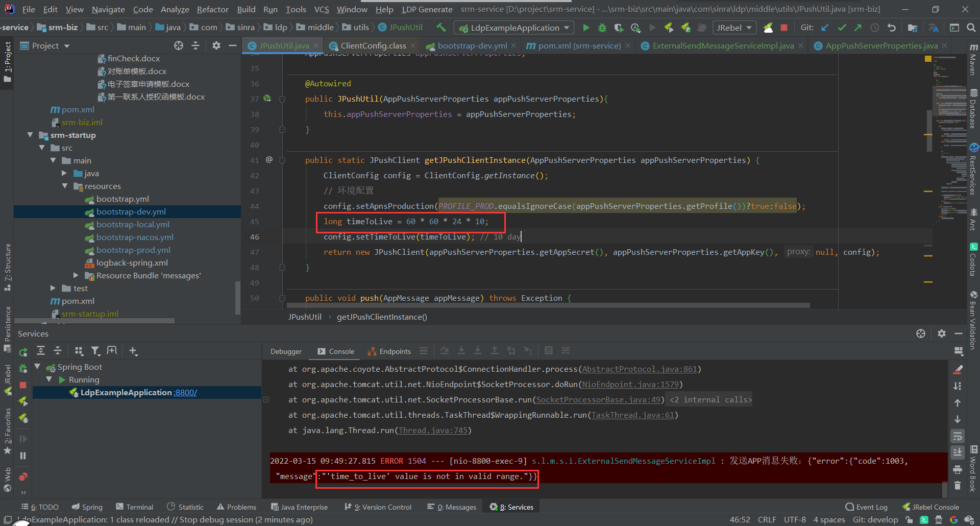Expand Resource Bundle 'messages' node

pyautogui.click(x=77, y=275)
